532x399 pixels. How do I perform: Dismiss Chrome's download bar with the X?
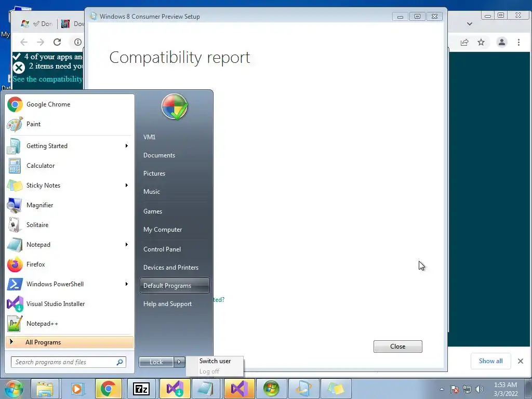(521, 361)
